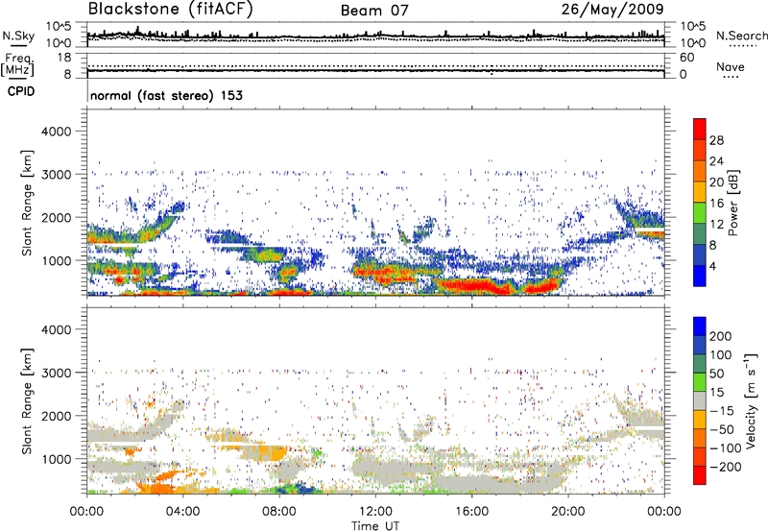Screen dimensions: 768x532
Task: Click the 'normal (fast stereo) 153' text
Action: 166,95
